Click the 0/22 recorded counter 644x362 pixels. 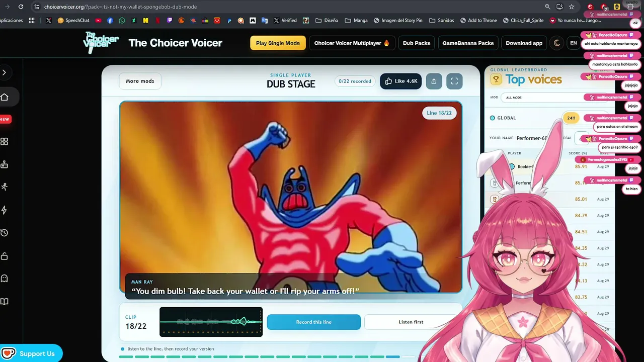[355, 81]
